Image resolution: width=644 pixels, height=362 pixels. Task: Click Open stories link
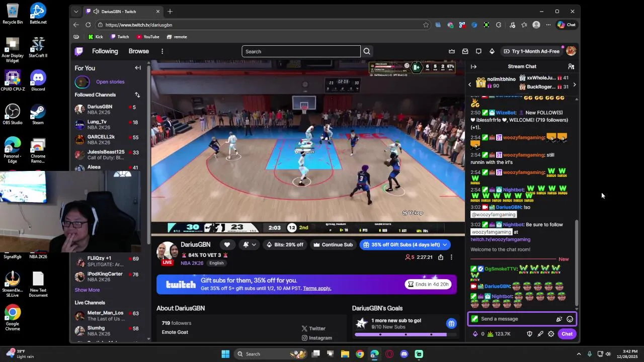(x=110, y=82)
